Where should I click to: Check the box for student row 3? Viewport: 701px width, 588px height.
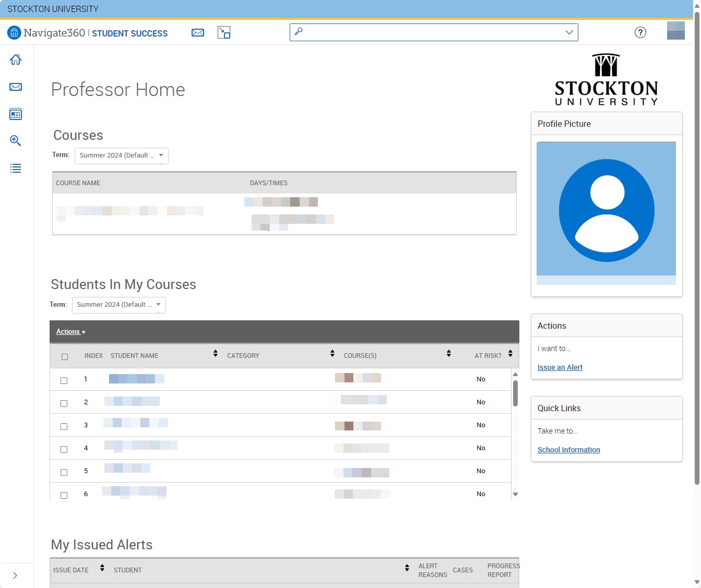click(x=64, y=426)
